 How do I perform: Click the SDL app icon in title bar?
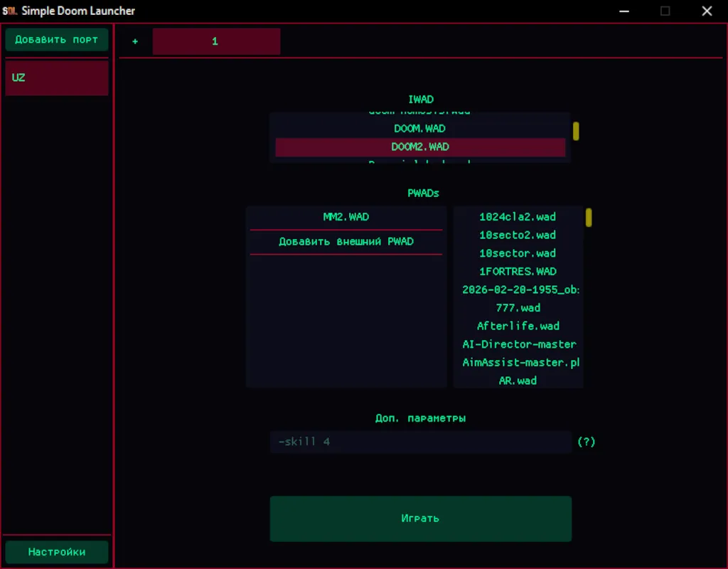click(x=9, y=11)
